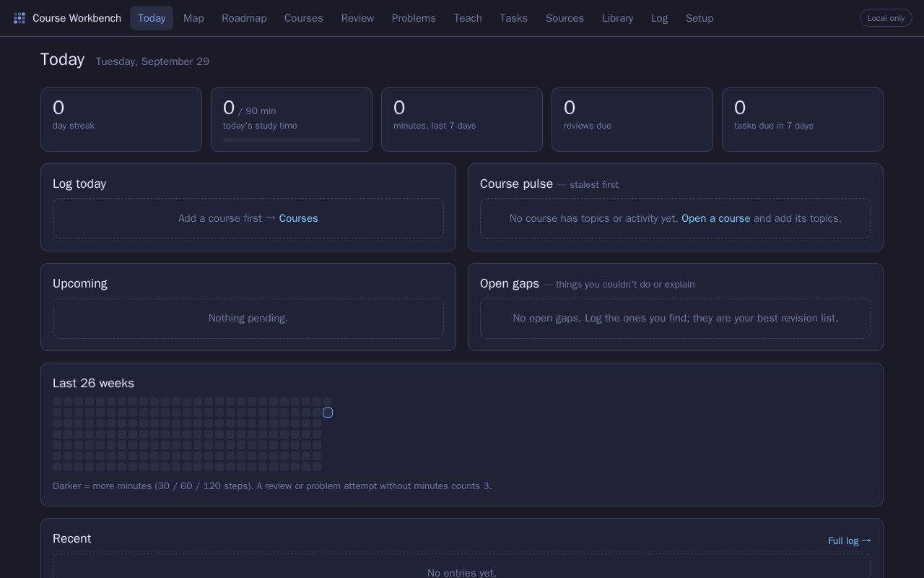
Task: Go to the Courses nav tab
Action: click(x=304, y=18)
